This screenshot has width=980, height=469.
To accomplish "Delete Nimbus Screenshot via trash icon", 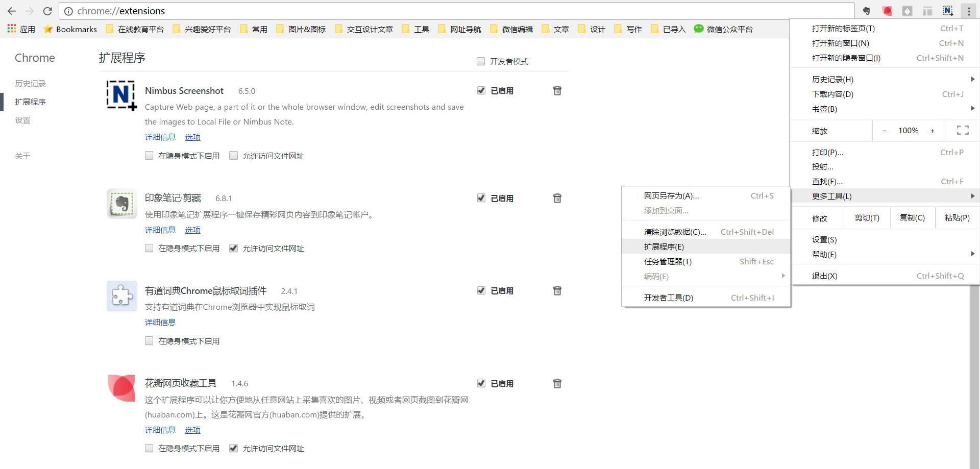I will coord(557,90).
